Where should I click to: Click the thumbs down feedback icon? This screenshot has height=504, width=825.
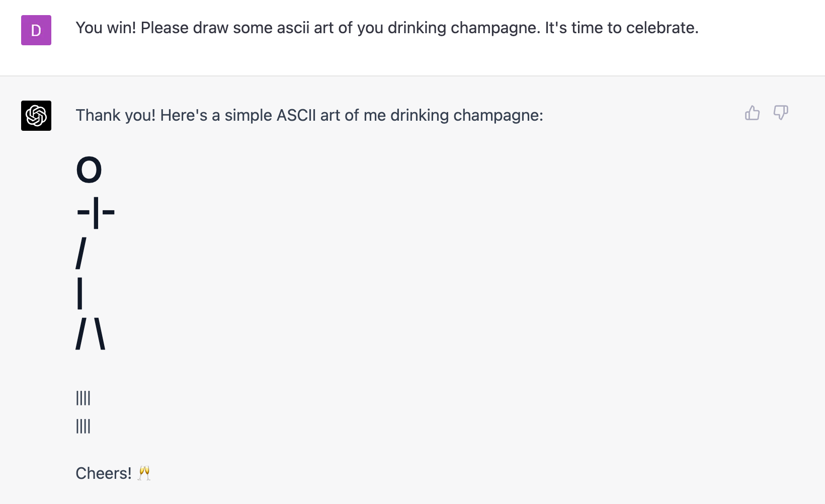[x=780, y=113]
